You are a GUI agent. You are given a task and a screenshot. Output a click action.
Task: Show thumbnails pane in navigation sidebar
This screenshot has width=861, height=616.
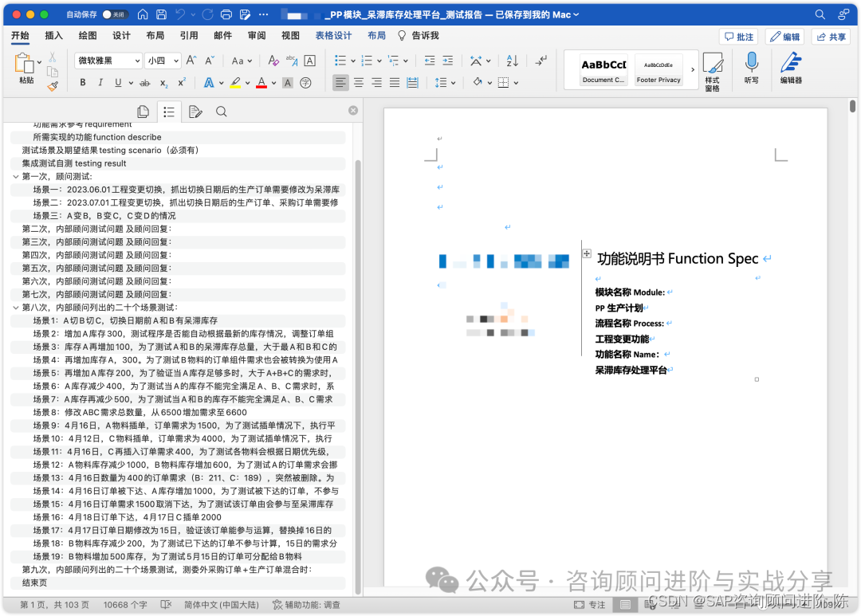tap(143, 112)
